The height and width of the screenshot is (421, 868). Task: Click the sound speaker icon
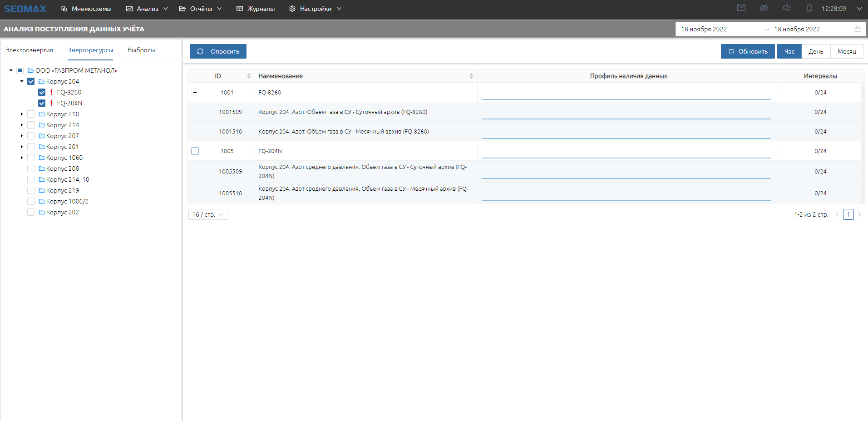coord(787,8)
